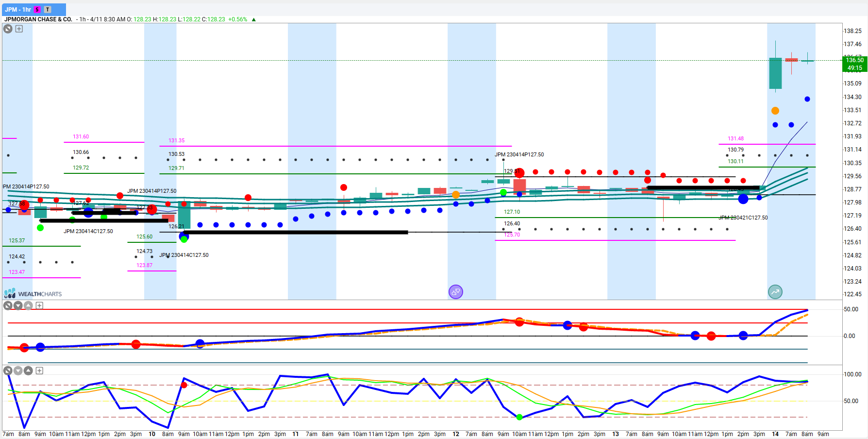This screenshot has height=439, width=868.
Task: Click the 131.35 magenta level label
Action: point(177,140)
